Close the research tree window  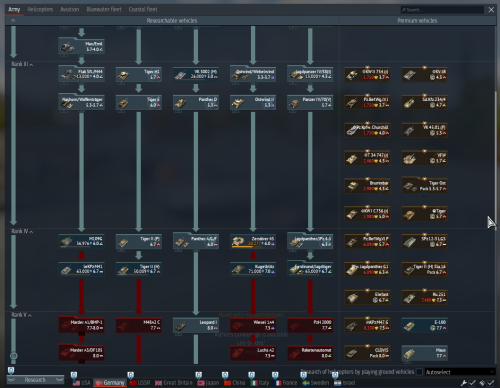[x=491, y=9]
